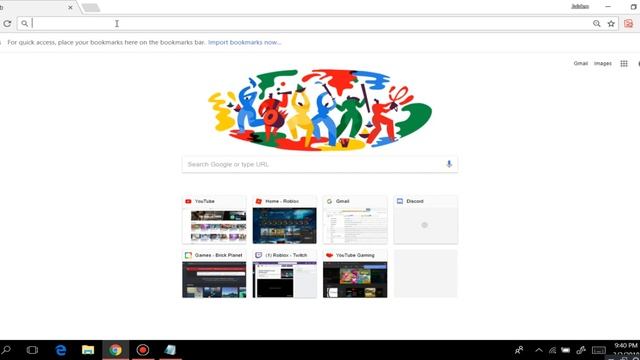Open the YouTube Gaming tile
Screen dimensions: 640x360
(x=355, y=273)
